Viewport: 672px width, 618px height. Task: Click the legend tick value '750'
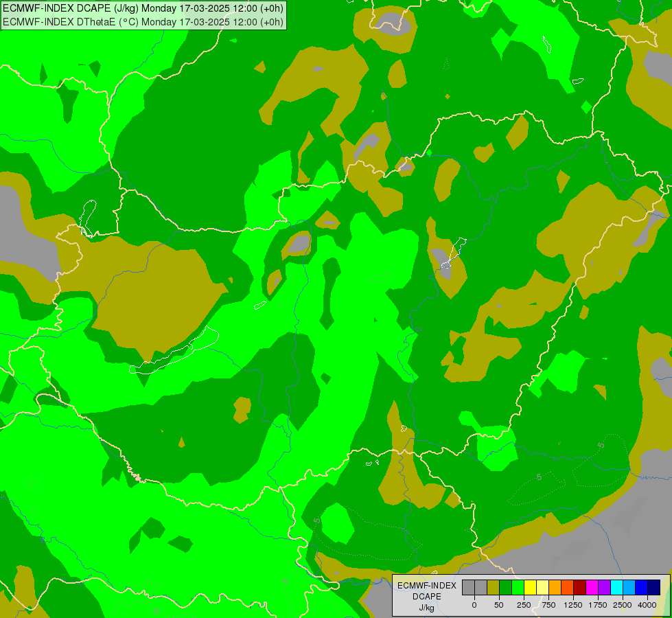[548, 605]
